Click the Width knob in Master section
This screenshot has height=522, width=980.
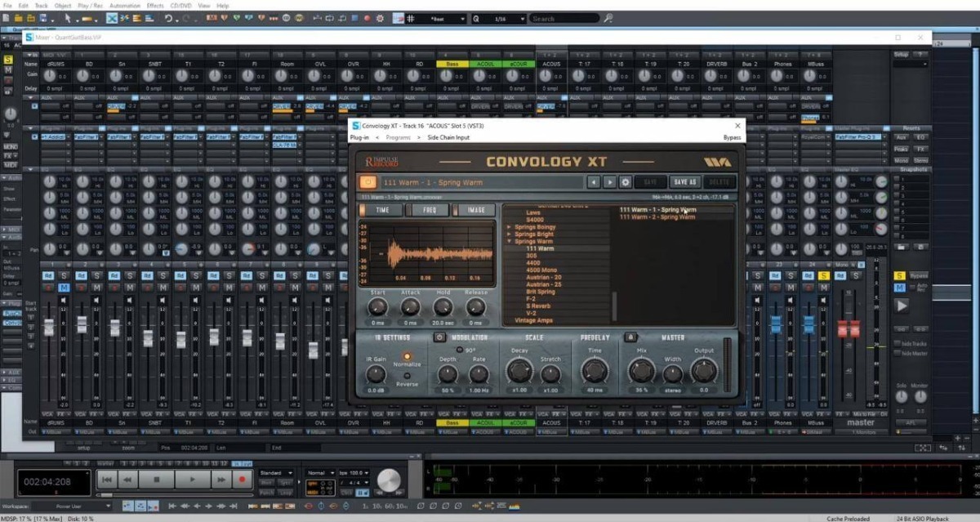coord(672,373)
